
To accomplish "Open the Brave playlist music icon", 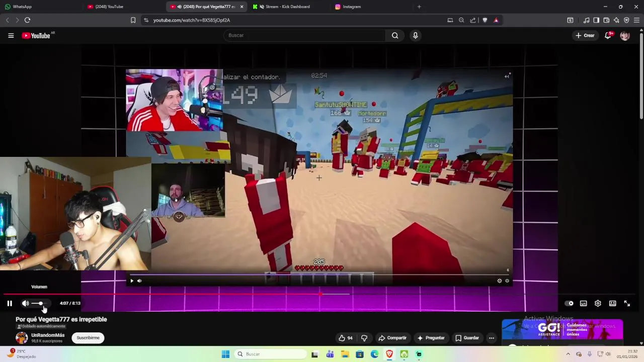I will 586,20.
